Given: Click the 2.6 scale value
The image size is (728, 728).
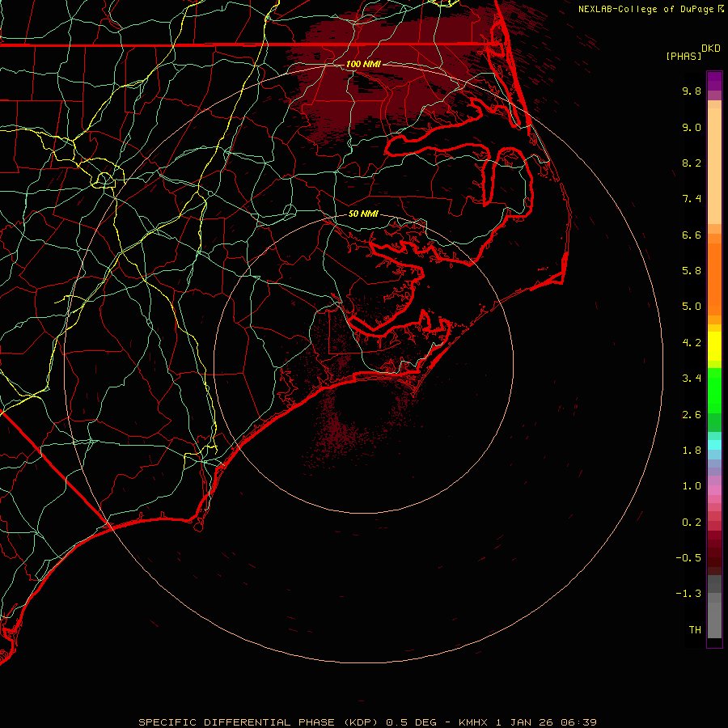Looking at the screenshot, I should tap(692, 415).
